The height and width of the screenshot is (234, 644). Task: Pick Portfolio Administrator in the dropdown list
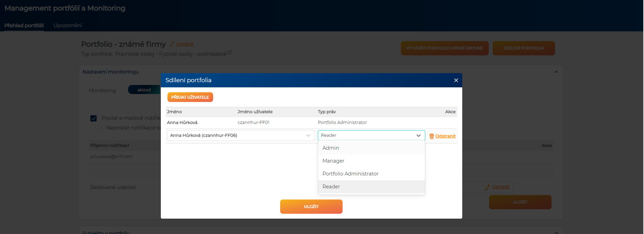tap(371, 174)
